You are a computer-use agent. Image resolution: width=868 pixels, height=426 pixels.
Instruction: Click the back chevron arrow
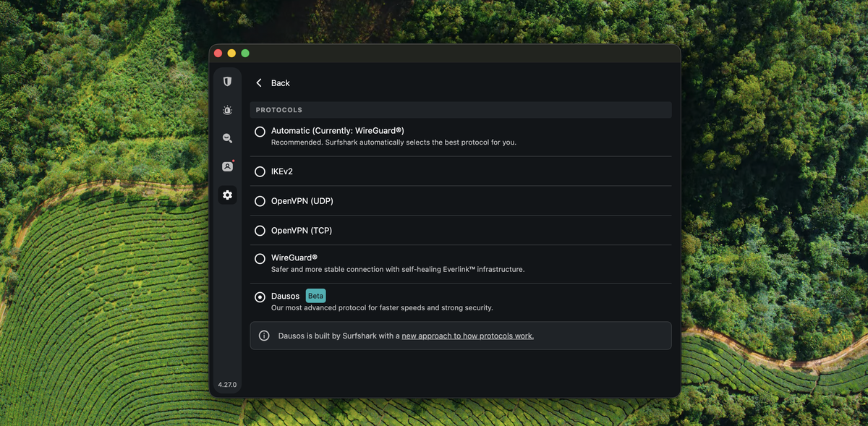(x=258, y=82)
